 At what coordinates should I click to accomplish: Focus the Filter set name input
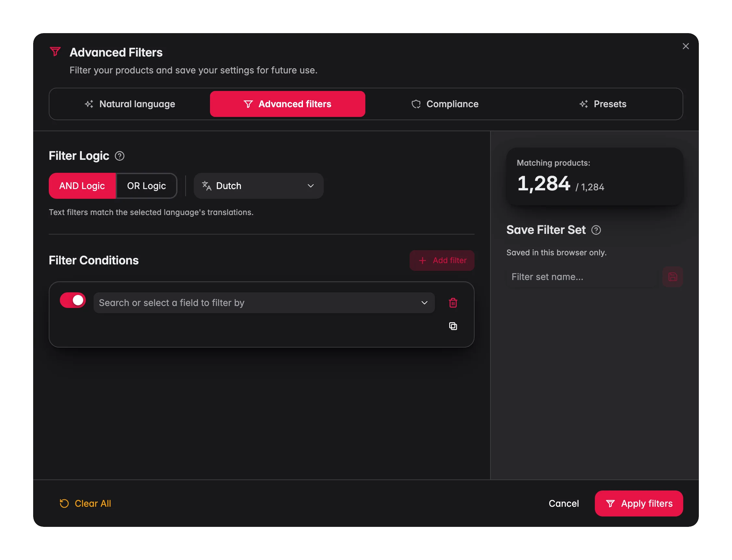(582, 277)
